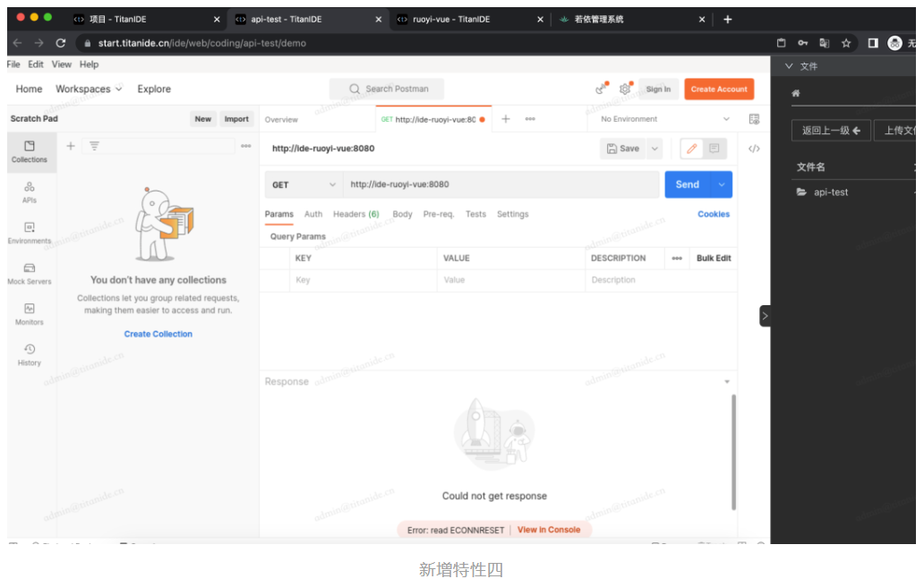Click Create Collection link
Screen dimensions: 924x579
coord(158,333)
